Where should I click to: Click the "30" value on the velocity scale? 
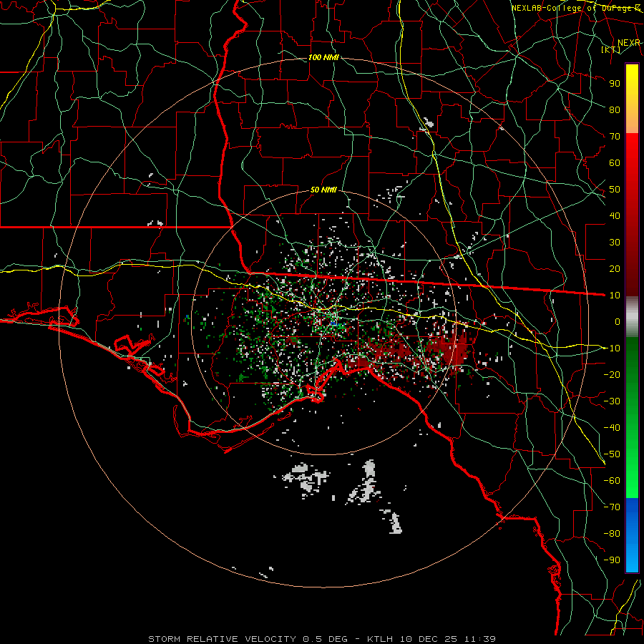tap(615, 243)
